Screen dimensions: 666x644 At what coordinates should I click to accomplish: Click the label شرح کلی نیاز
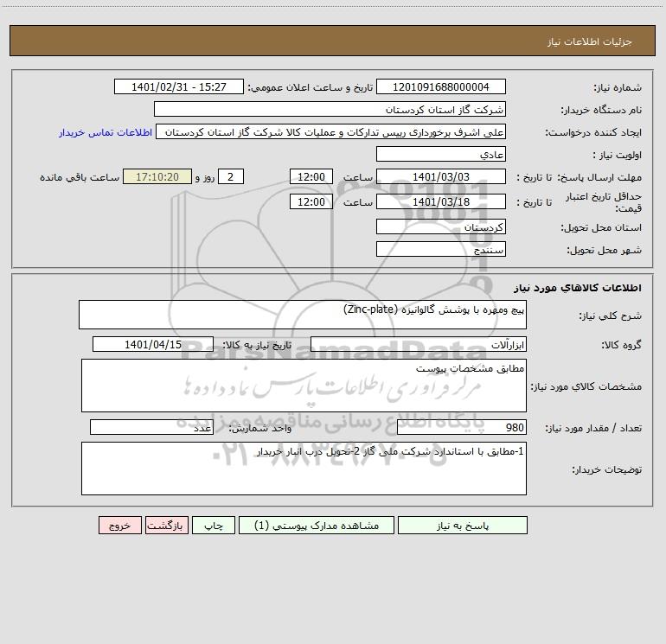point(611,316)
